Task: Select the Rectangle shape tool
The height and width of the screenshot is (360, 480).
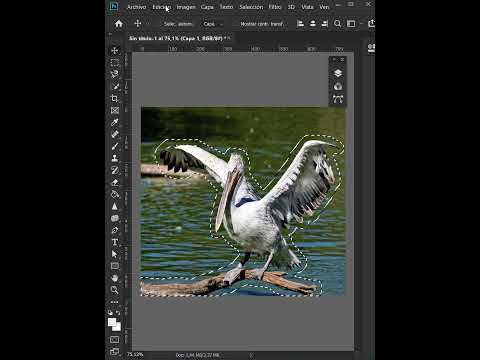Action: 115,266
